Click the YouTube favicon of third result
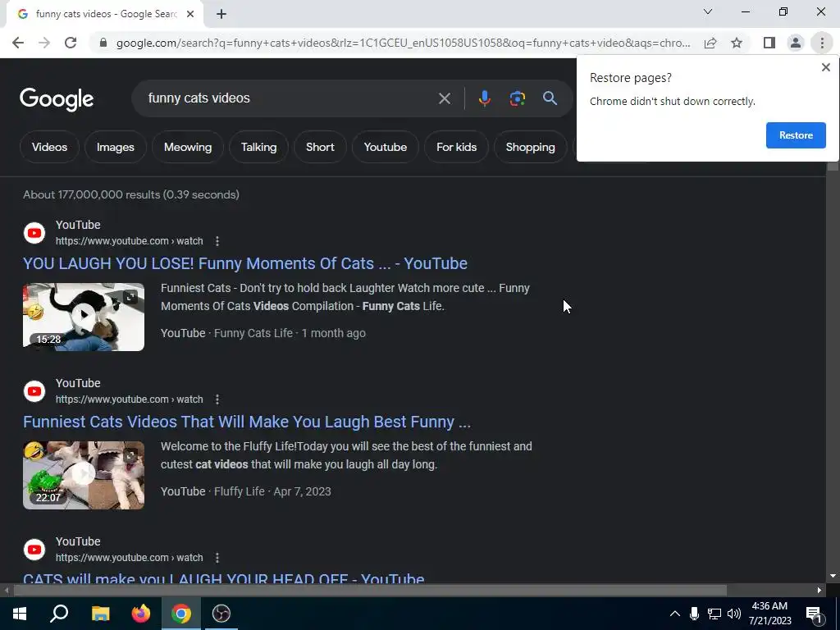 (x=34, y=550)
